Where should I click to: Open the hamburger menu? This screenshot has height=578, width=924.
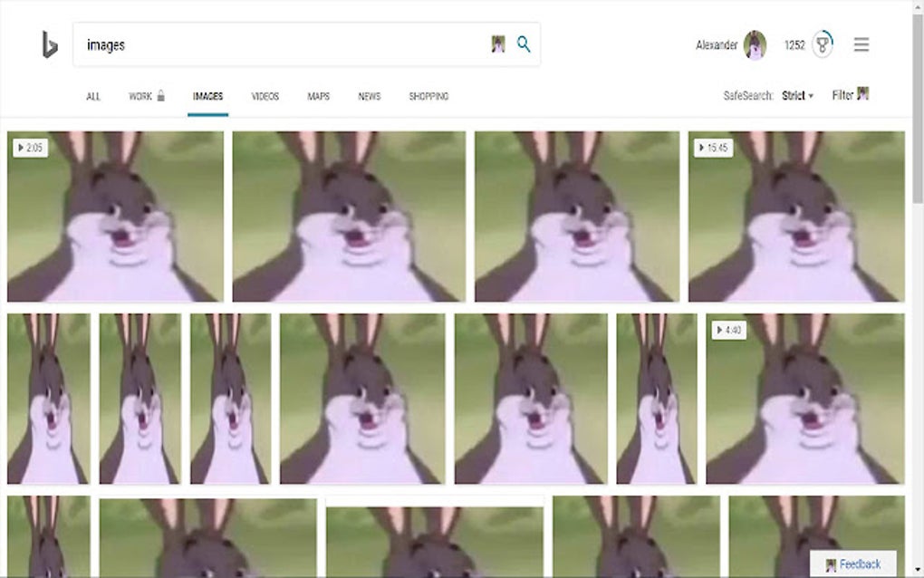tap(861, 43)
